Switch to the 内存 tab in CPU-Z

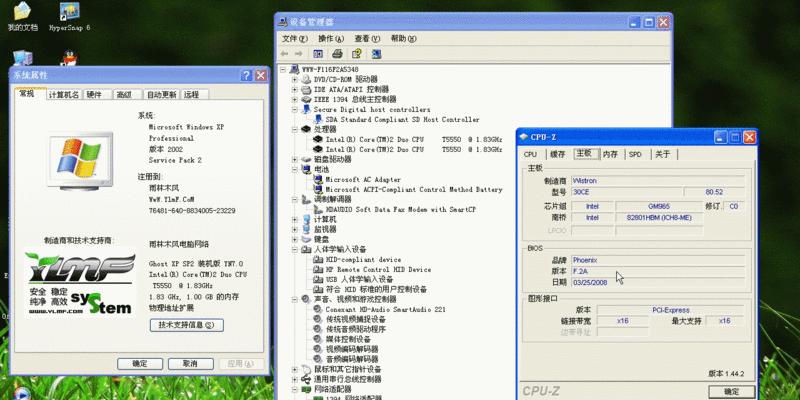[x=610, y=154]
